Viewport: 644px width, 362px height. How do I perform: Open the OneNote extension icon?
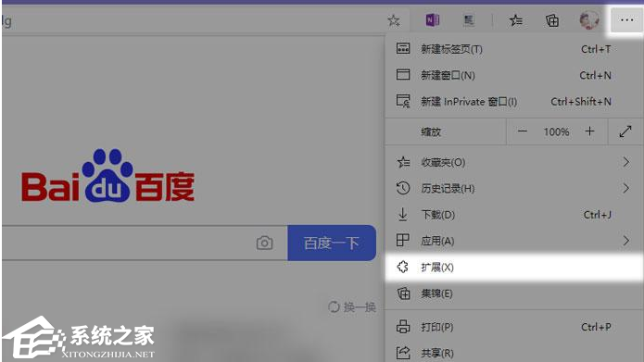pyautogui.click(x=432, y=20)
